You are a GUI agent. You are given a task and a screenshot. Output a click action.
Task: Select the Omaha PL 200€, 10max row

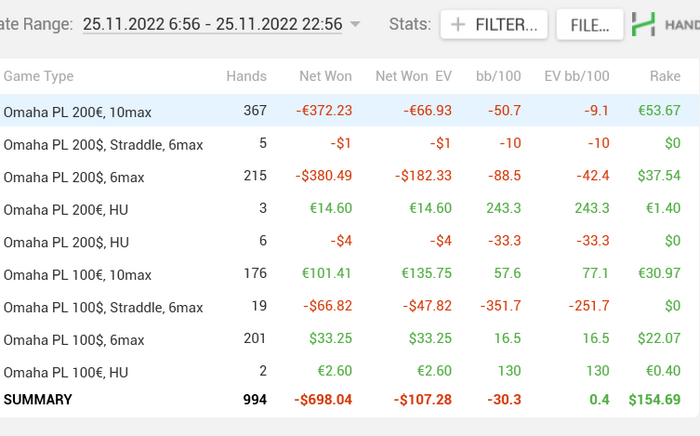(x=78, y=111)
